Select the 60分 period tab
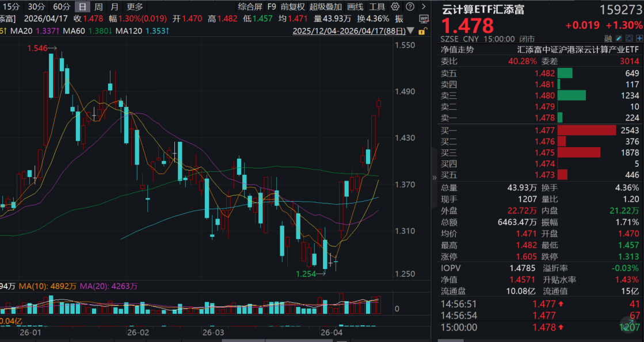 62,7
